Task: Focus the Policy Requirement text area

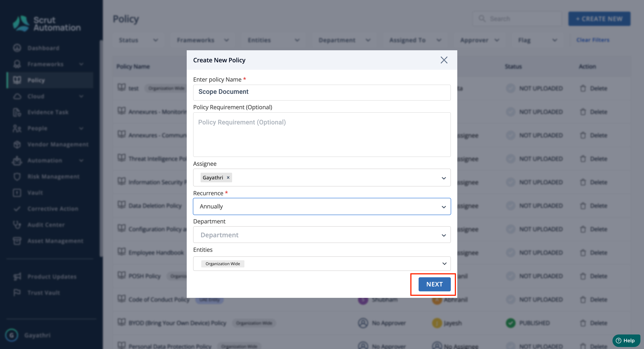Action: point(322,135)
